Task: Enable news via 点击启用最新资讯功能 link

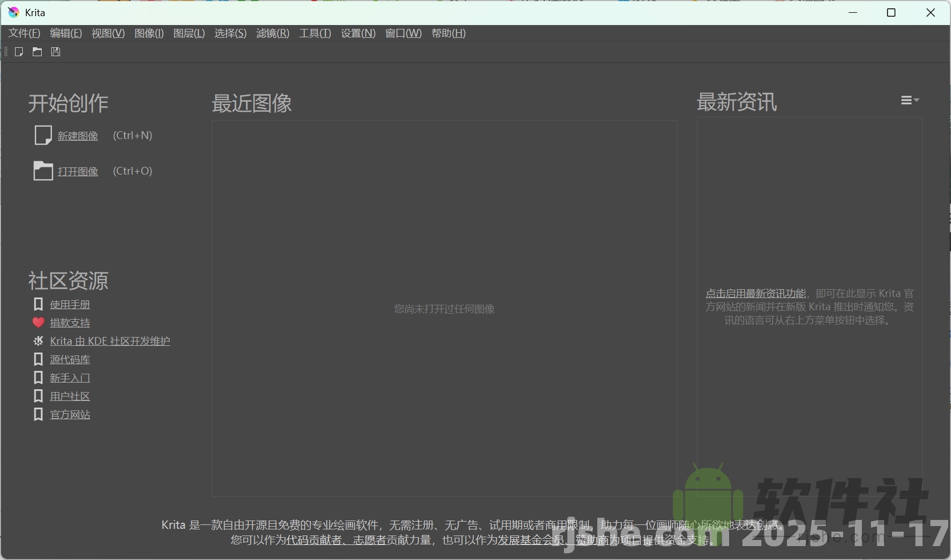Action: (x=755, y=293)
